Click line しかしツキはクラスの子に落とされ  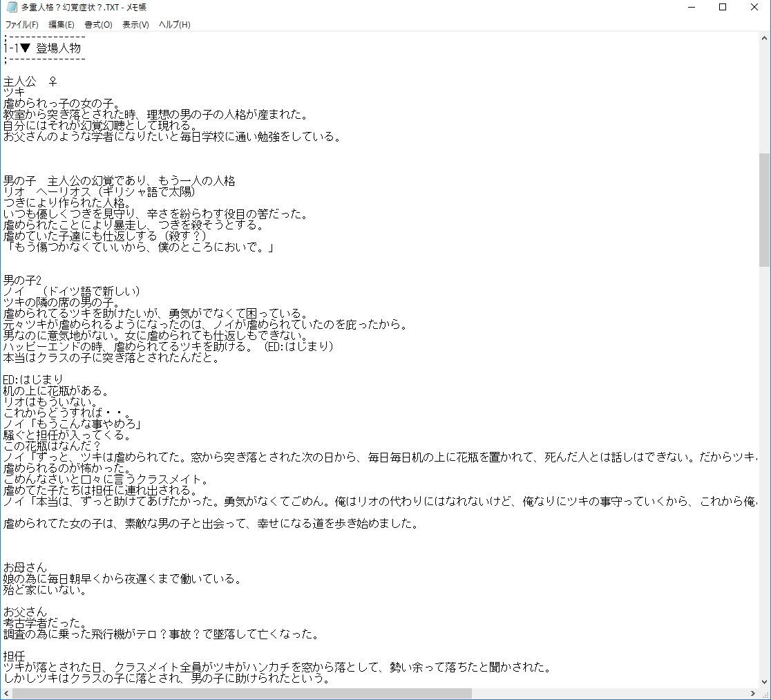167,679
